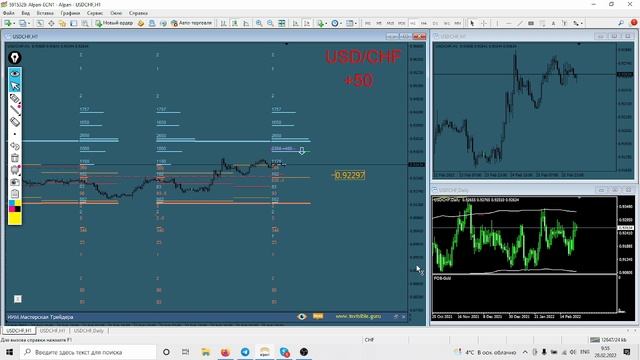This screenshot has height=360, width=640.
Task: Open the Navigator star-folder icon
Action: pos(62,23)
